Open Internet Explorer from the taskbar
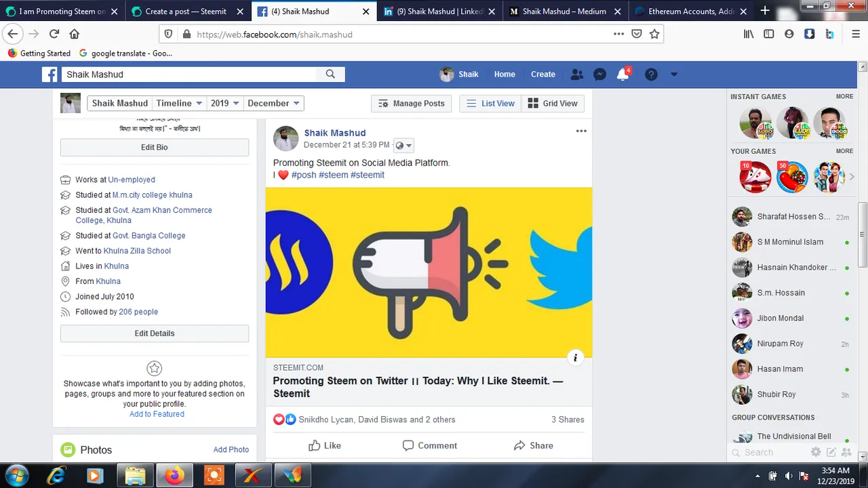The width and height of the screenshot is (868, 488). [x=55, y=476]
